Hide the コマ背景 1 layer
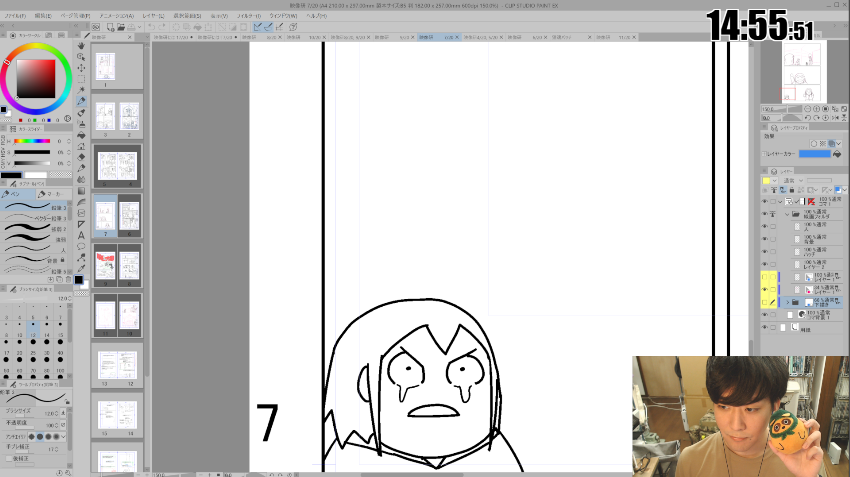This screenshot has height=477, width=850. tap(765, 314)
